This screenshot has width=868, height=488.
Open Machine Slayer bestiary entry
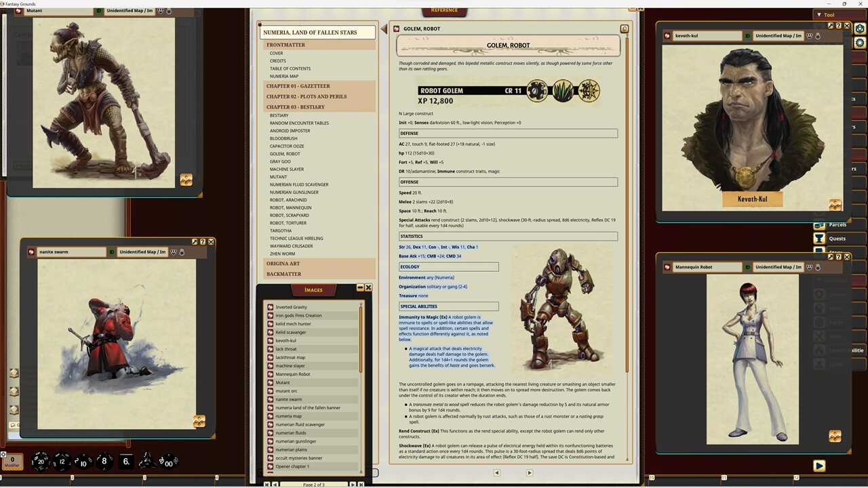(x=287, y=169)
